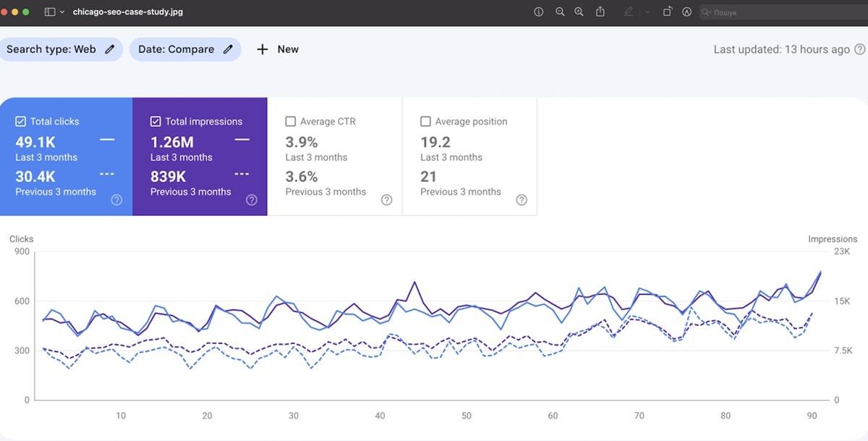Image resolution: width=868 pixels, height=441 pixels.
Task: Rotate the image with the rotate icon
Action: (x=667, y=12)
